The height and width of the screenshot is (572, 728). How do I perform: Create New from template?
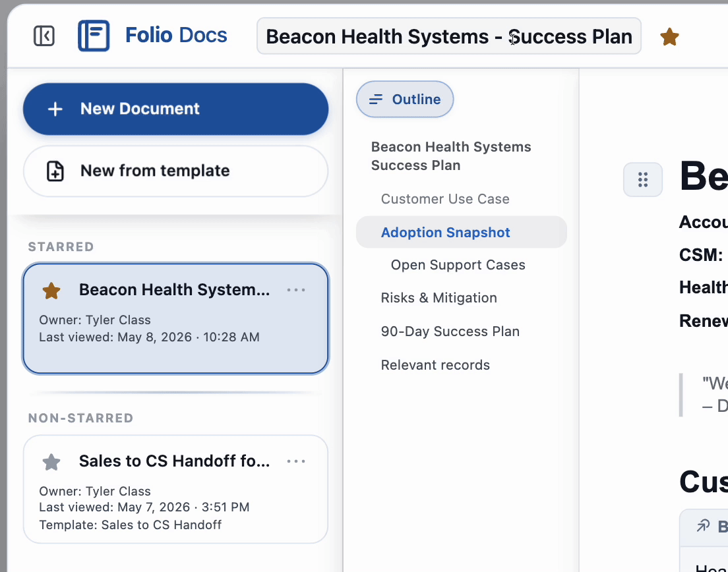[175, 171]
